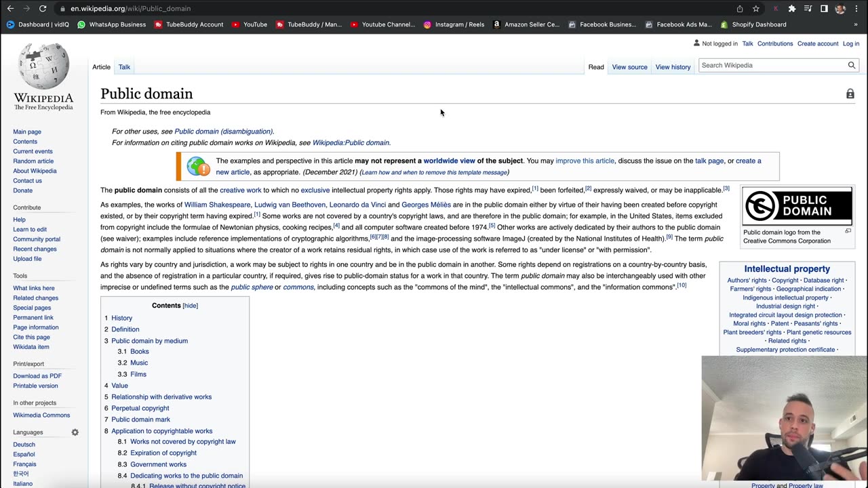Jump to Government works in contents
This screenshot has width=868, height=488.
coord(158,464)
